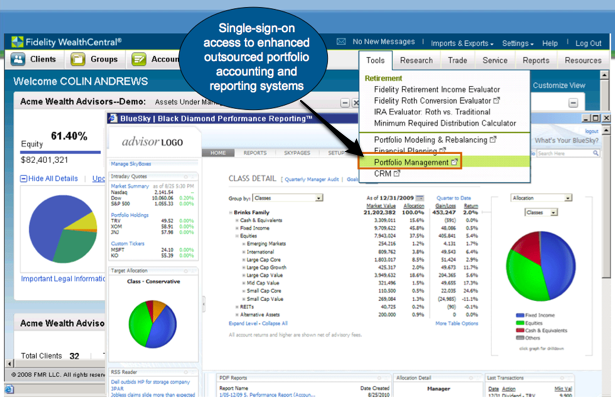Toggle Hide All Details minus box
Screen dimensions: 615x399
click(x=24, y=179)
